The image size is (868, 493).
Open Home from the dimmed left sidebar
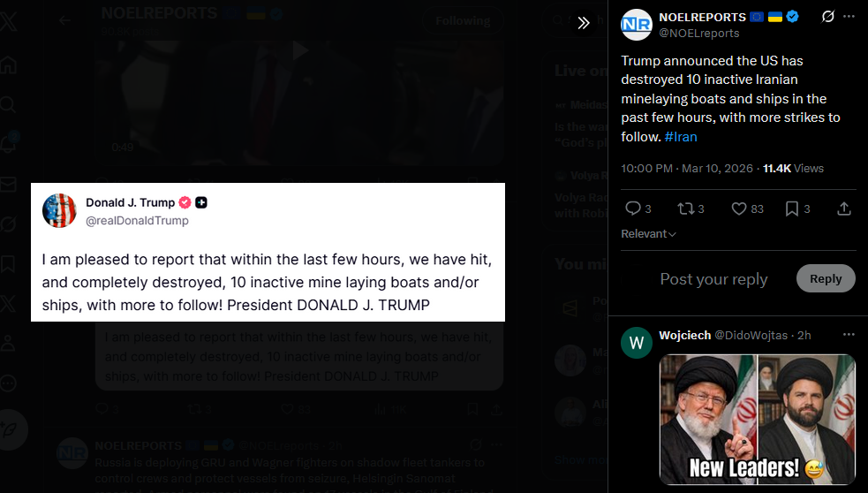coord(8,65)
